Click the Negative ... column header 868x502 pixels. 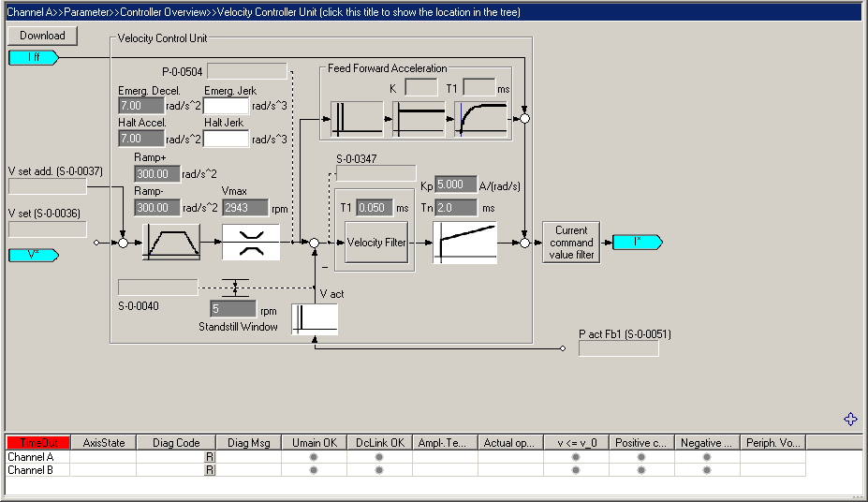(x=707, y=443)
